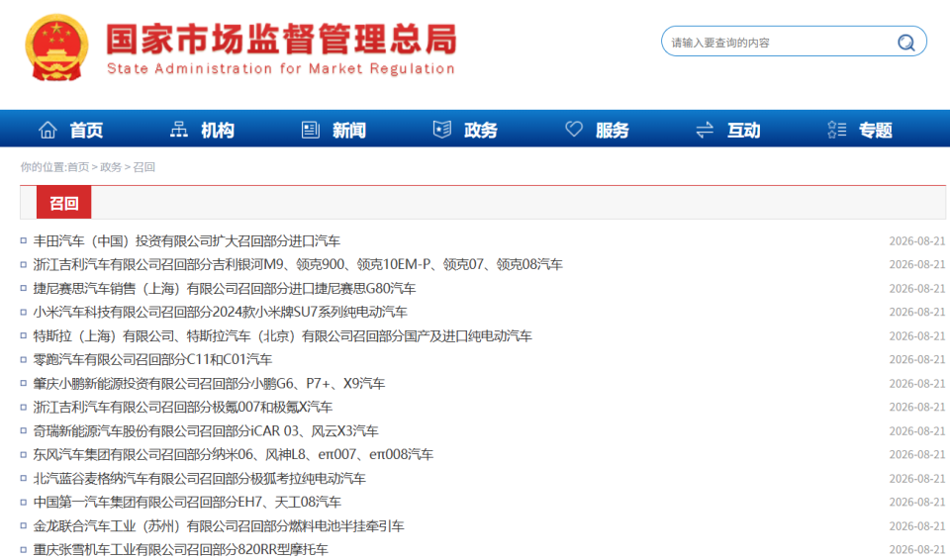Click the square bullet before 零跑汽车 row

pos(24,359)
